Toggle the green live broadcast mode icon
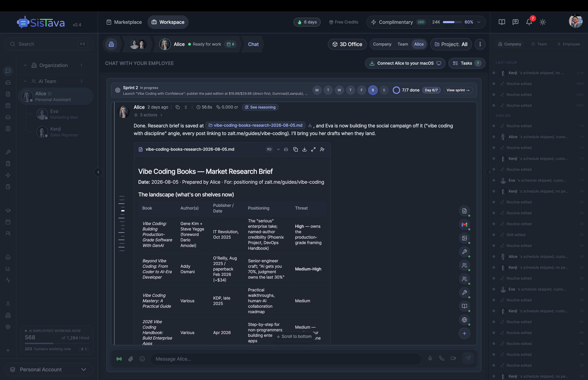The height and width of the screenshot is (380, 588). point(119,359)
